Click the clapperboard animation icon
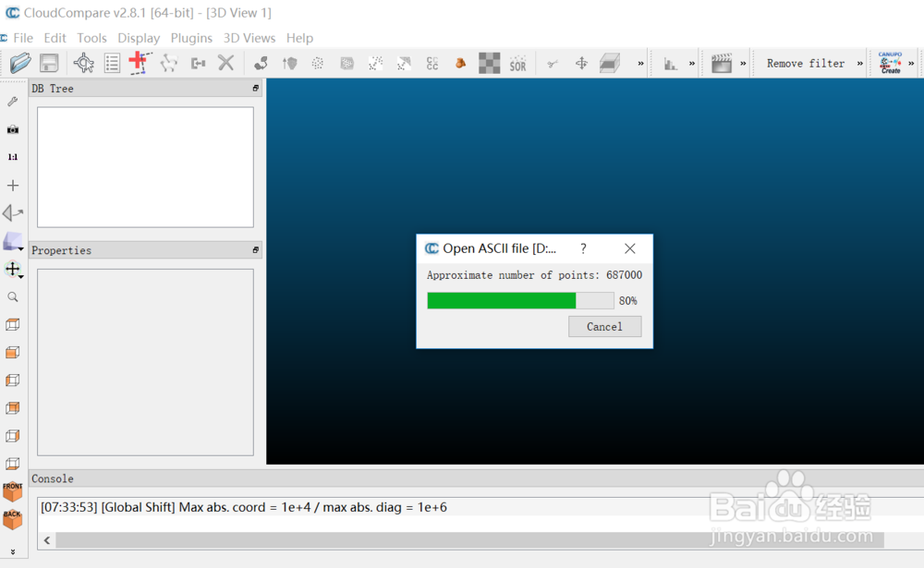Image resolution: width=924 pixels, height=568 pixels. click(722, 63)
